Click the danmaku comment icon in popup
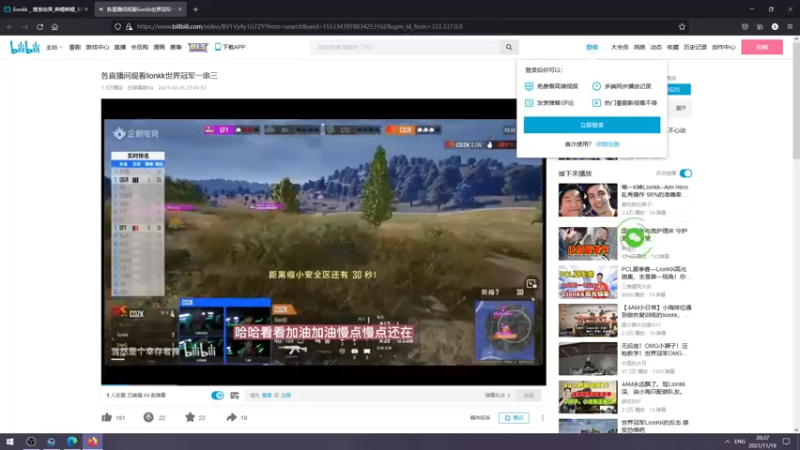This screenshot has height=450, width=800. 529,103
